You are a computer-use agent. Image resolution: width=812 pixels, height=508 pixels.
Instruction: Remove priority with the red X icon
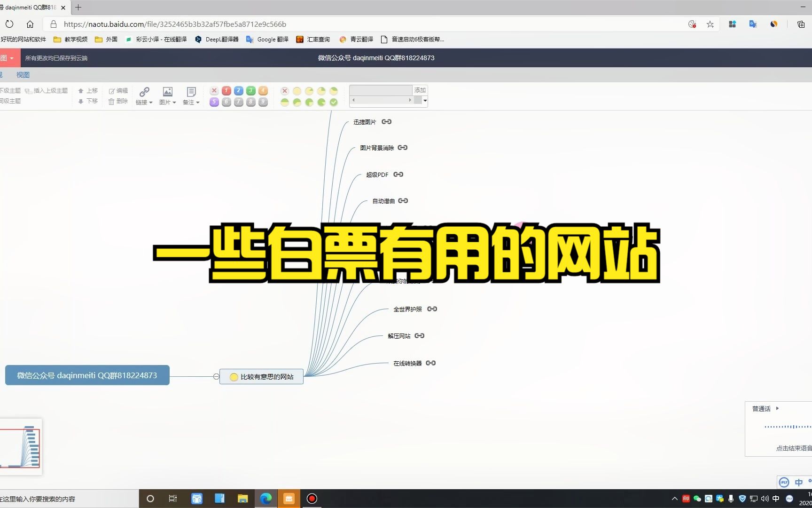214,90
